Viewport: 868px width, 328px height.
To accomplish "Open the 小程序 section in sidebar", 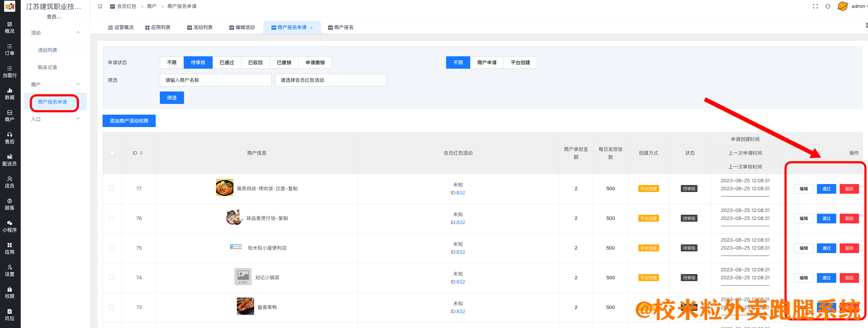I will coord(10,227).
